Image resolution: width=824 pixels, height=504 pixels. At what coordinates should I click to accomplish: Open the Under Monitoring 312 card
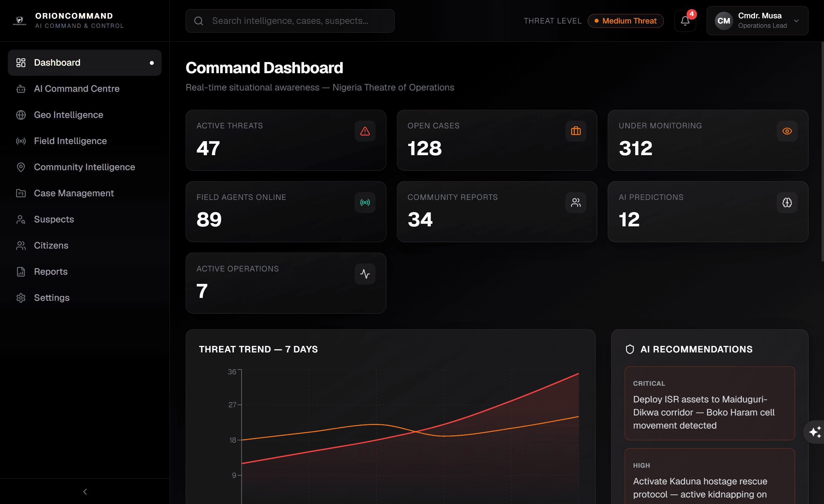coord(708,140)
